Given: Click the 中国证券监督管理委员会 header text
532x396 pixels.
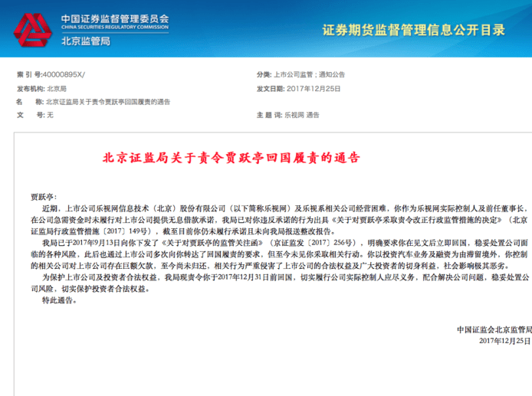Looking at the screenshot, I should tap(114, 18).
